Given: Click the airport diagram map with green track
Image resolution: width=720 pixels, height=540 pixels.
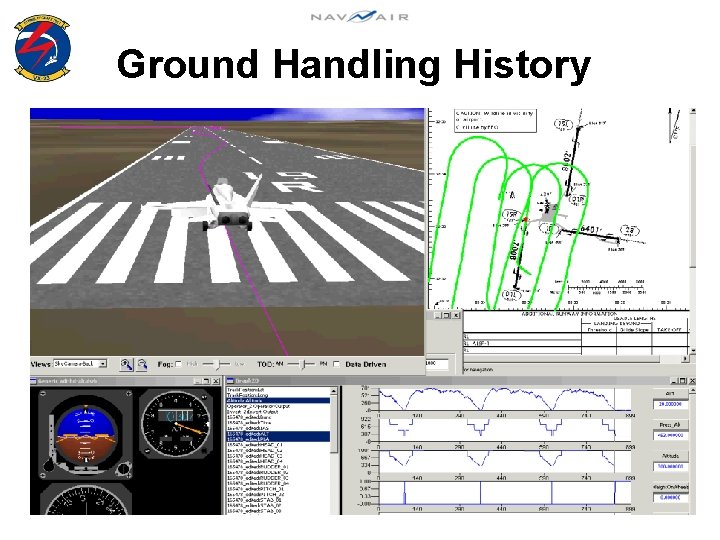Looking at the screenshot, I should [x=558, y=209].
